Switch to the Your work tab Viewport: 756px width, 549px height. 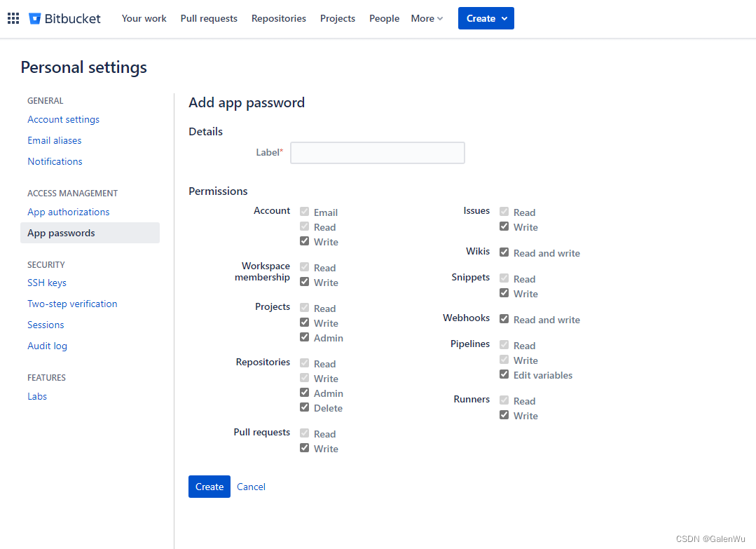(144, 18)
